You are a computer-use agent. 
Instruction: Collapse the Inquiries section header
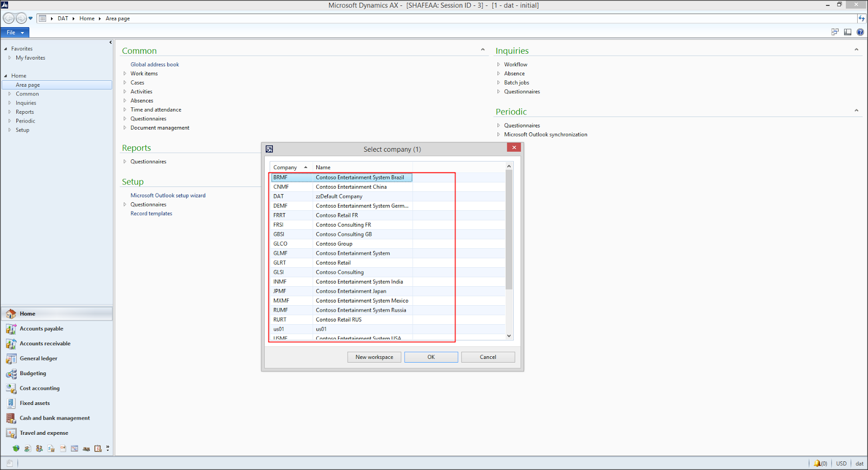[x=856, y=50]
